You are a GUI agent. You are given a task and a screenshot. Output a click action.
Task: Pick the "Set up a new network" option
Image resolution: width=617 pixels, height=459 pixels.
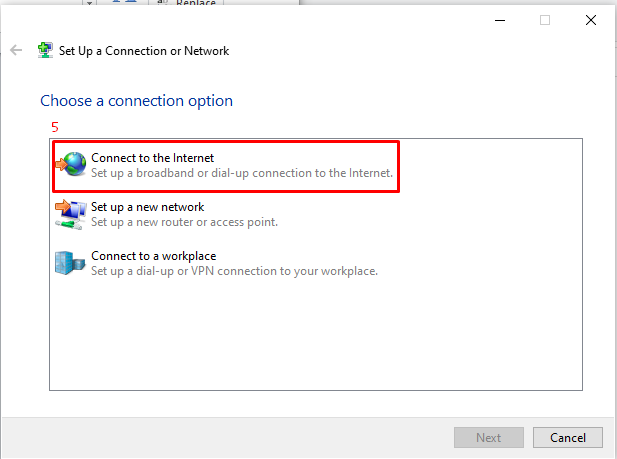coord(148,207)
